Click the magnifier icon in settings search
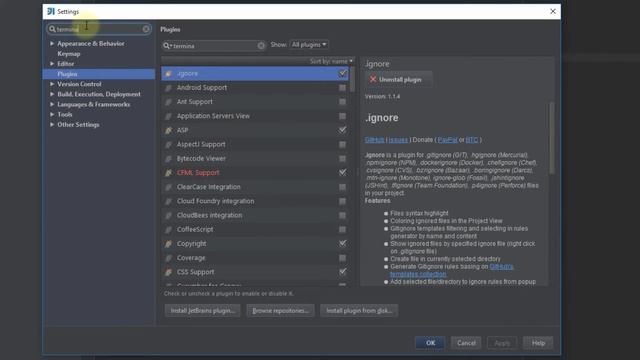The image size is (640, 360). [52, 29]
